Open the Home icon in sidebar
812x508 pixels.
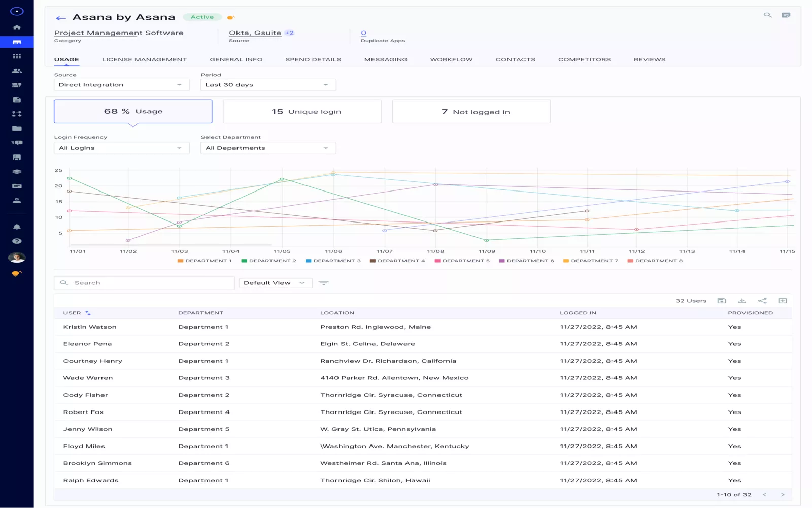tap(17, 27)
